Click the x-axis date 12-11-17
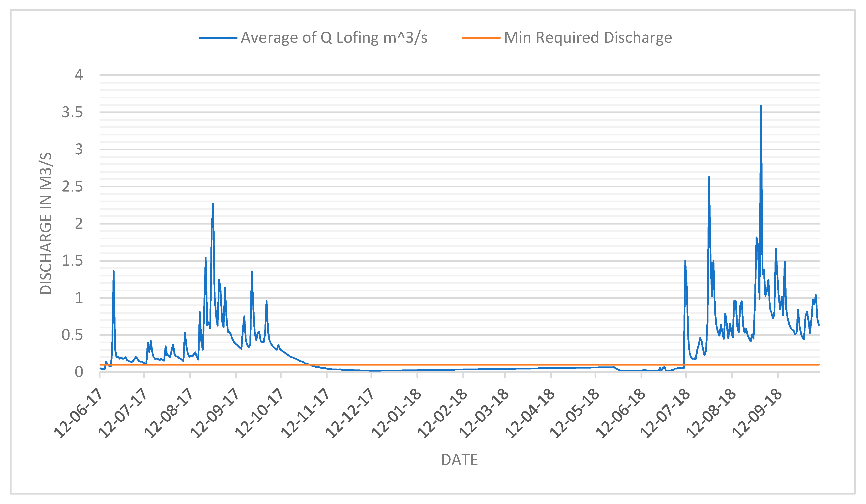The width and height of the screenshot is (866, 504). (x=305, y=413)
